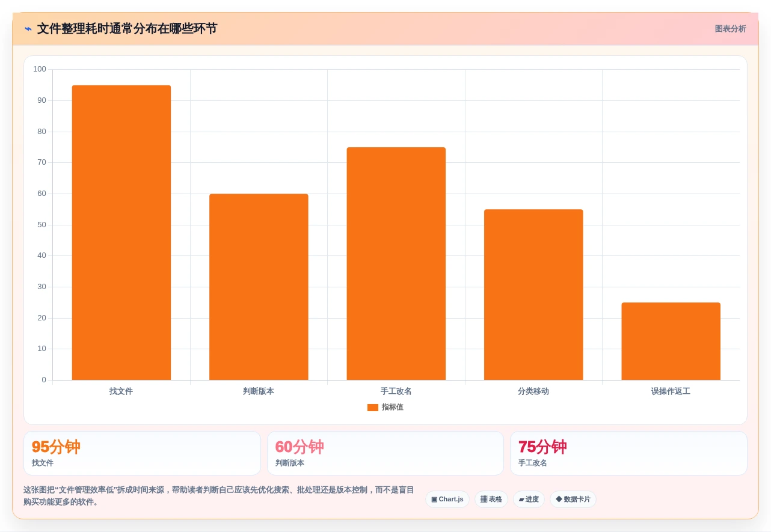
Task: Click the Chart.js tag chip
Action: 447,500
